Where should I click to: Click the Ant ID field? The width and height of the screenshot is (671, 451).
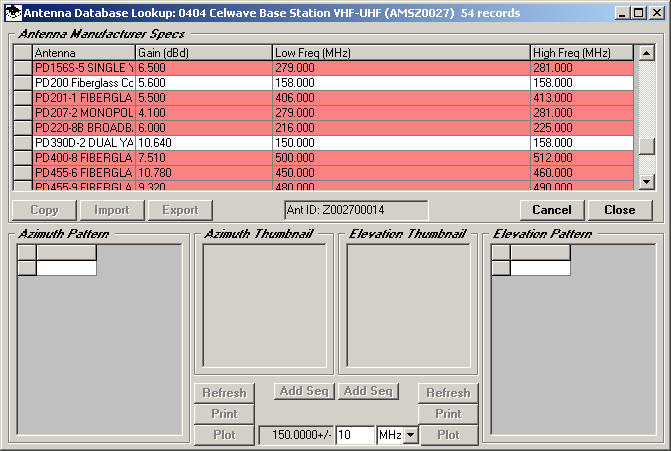[x=356, y=210]
